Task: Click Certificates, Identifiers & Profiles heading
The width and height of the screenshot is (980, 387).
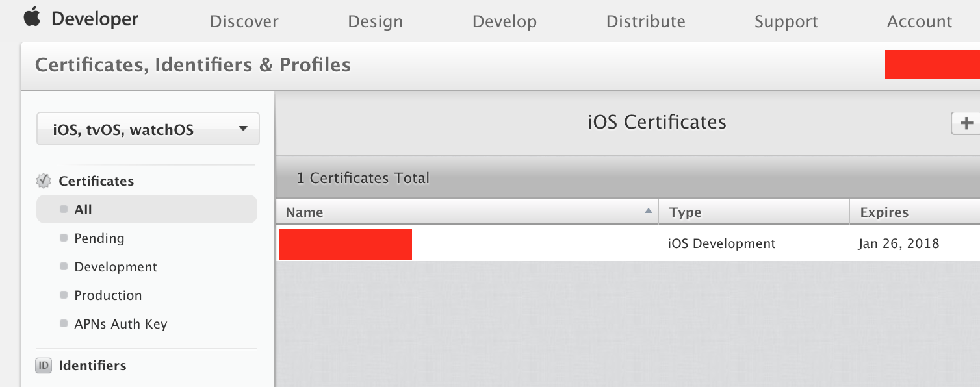Action: (193, 65)
